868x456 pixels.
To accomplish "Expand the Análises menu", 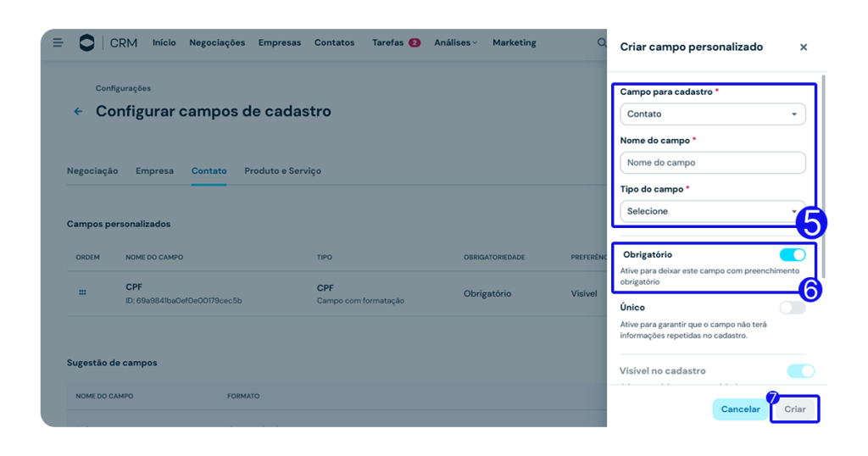I will tap(455, 42).
